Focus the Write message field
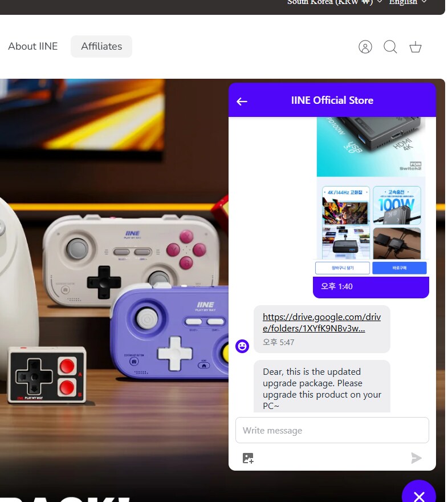The width and height of the screenshot is (448, 502). click(x=332, y=430)
